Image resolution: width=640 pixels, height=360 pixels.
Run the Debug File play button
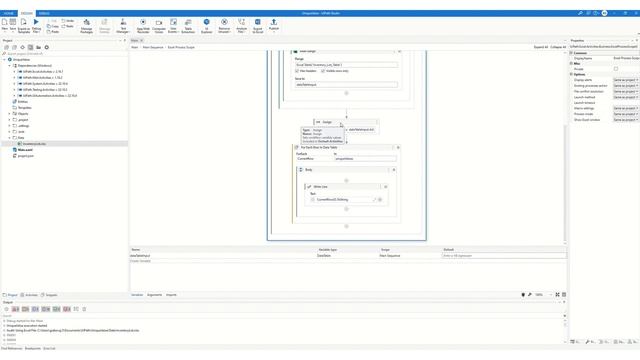click(x=36, y=25)
